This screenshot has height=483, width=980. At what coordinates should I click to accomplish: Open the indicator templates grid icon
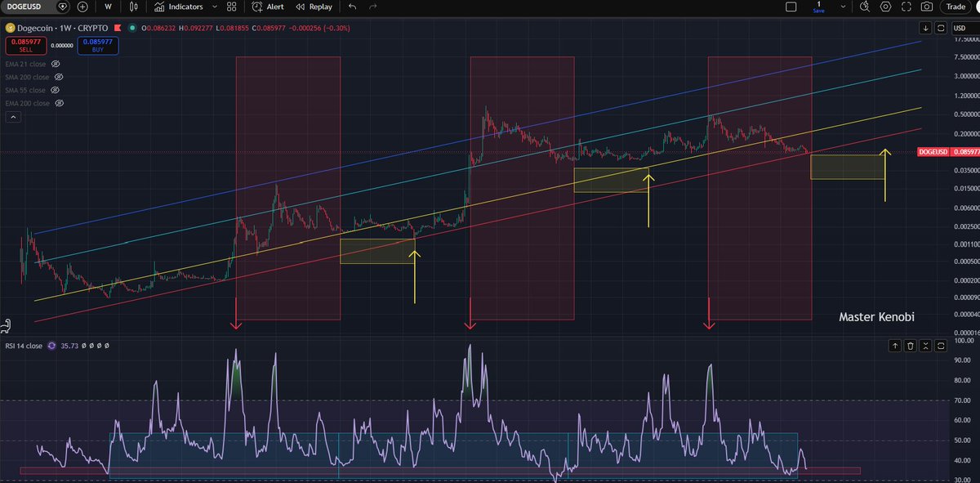232,7
